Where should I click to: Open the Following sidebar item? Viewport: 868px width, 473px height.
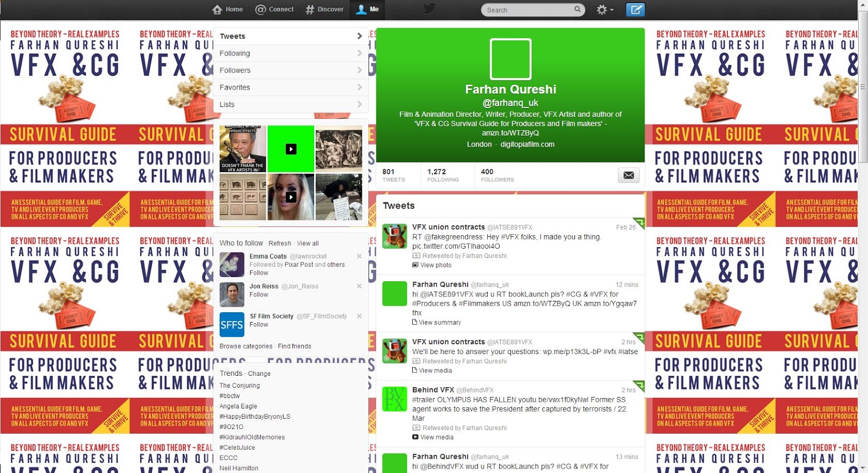click(291, 53)
